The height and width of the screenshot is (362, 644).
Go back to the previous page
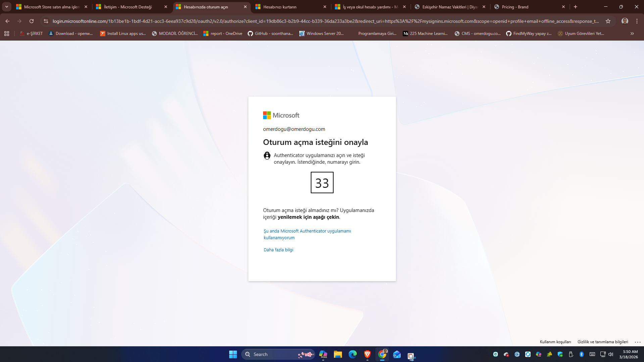tap(7, 21)
